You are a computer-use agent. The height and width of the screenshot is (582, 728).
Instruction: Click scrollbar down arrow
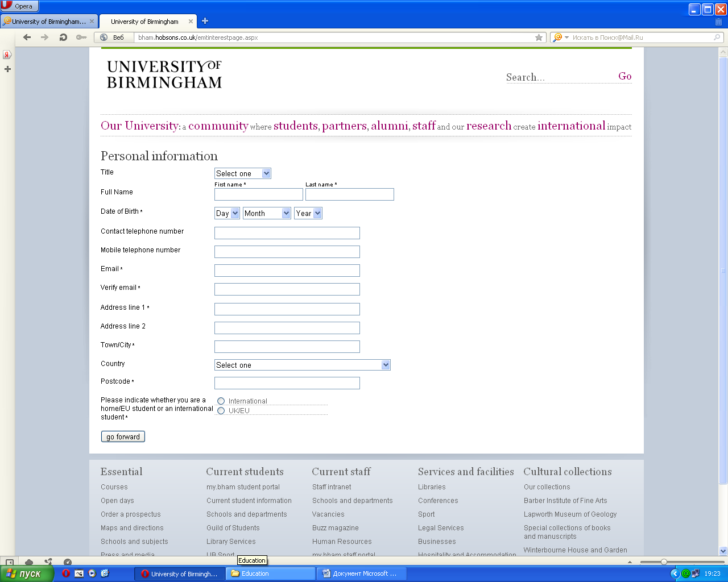tap(723, 551)
